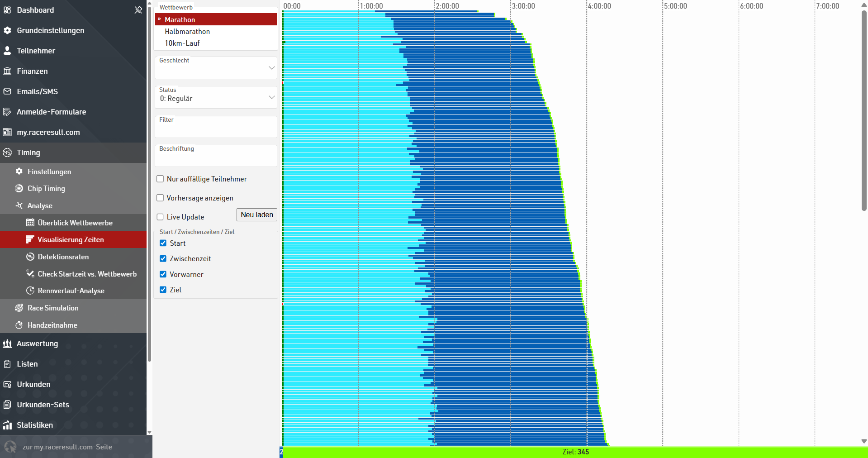Collapse the Timing menu section
868x458 pixels.
[x=28, y=153]
